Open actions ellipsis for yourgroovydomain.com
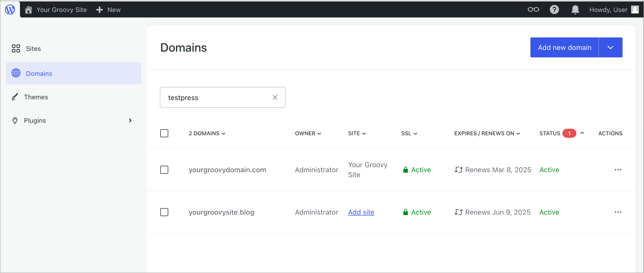The height and width of the screenshot is (273, 644). [x=618, y=170]
